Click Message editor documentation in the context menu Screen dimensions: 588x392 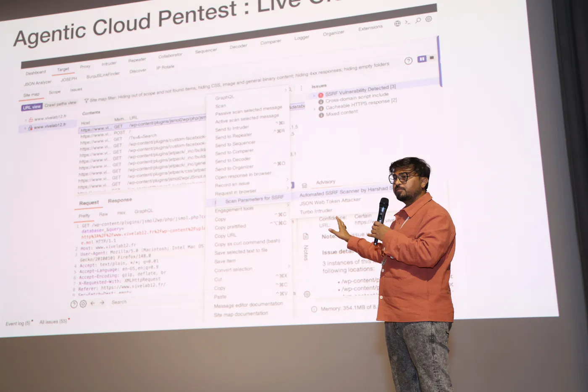click(x=248, y=305)
